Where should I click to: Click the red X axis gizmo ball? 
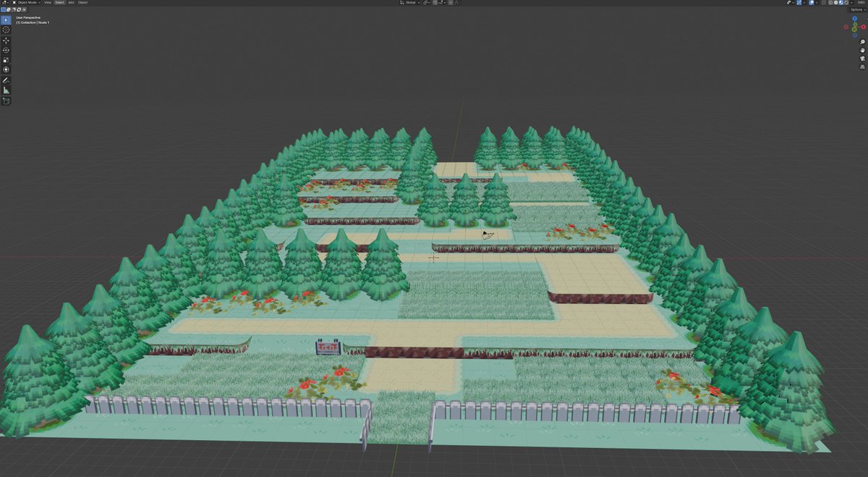[x=863, y=27]
